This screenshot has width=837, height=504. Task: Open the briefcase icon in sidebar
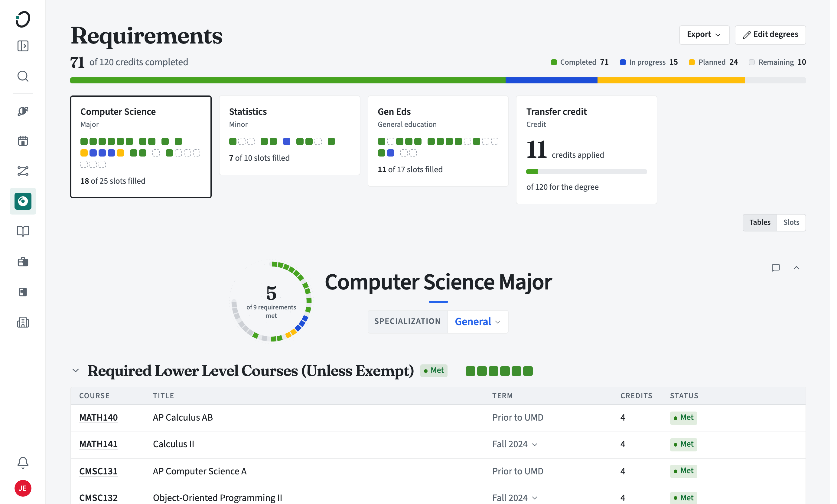tap(23, 262)
